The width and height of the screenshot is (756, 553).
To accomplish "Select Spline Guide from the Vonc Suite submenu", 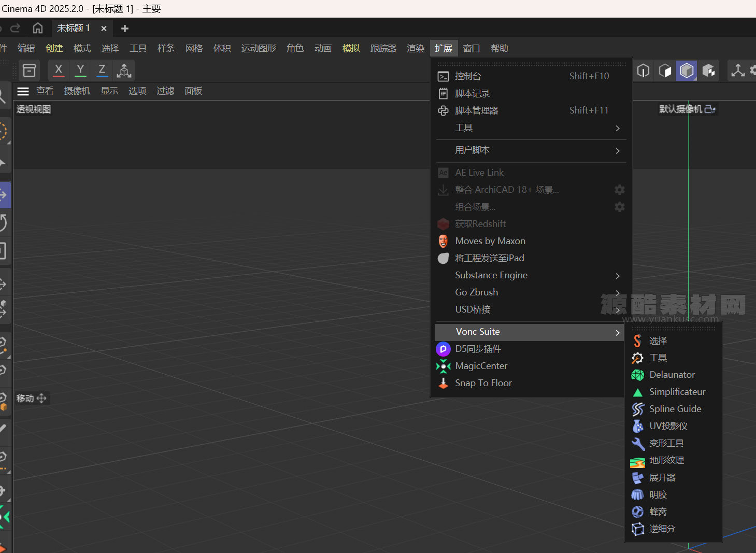I will point(675,408).
